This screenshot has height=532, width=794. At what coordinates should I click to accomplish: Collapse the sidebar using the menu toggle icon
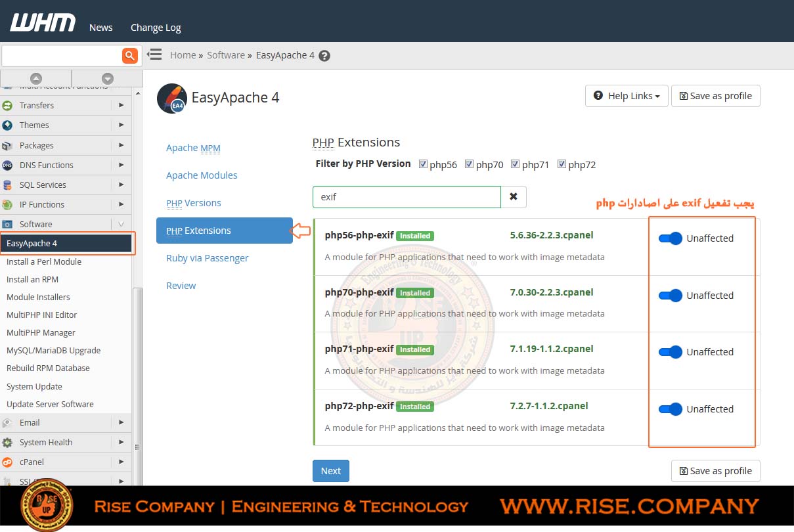(154, 55)
